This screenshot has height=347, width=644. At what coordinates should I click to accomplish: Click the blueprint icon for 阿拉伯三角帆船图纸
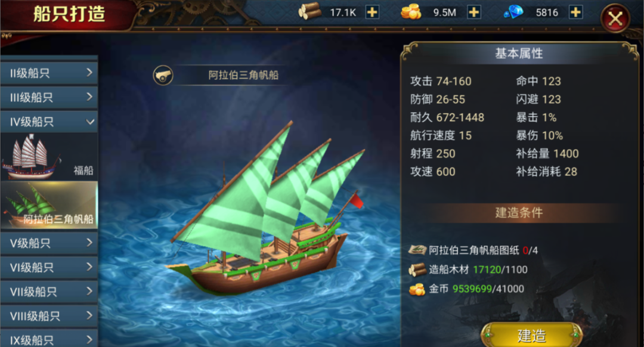pyautogui.click(x=417, y=250)
